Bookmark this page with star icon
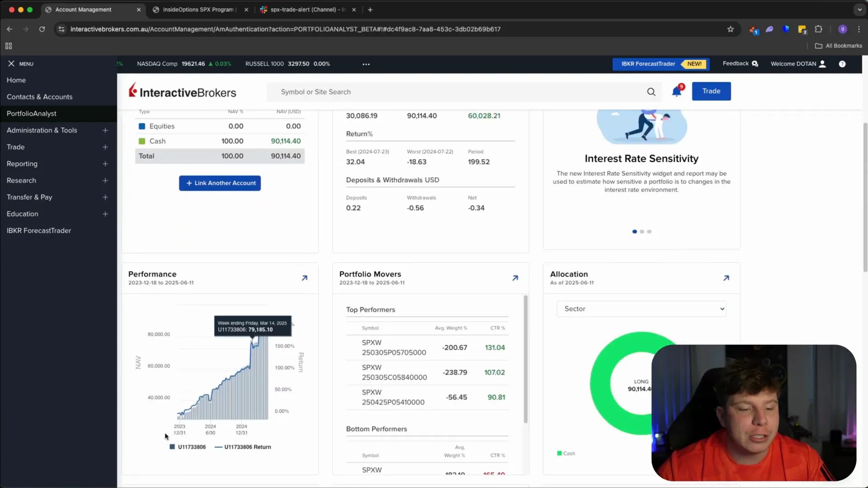The height and width of the screenshot is (488, 868). pos(731,29)
